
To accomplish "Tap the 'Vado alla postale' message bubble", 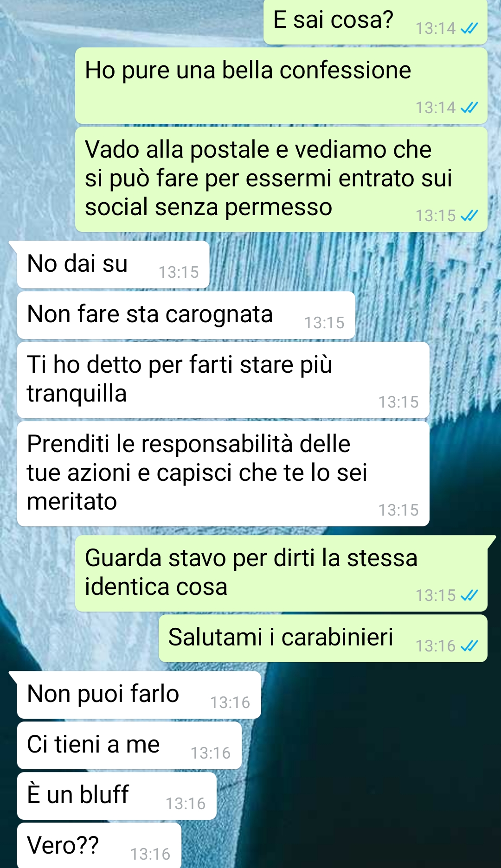I will [281, 179].
